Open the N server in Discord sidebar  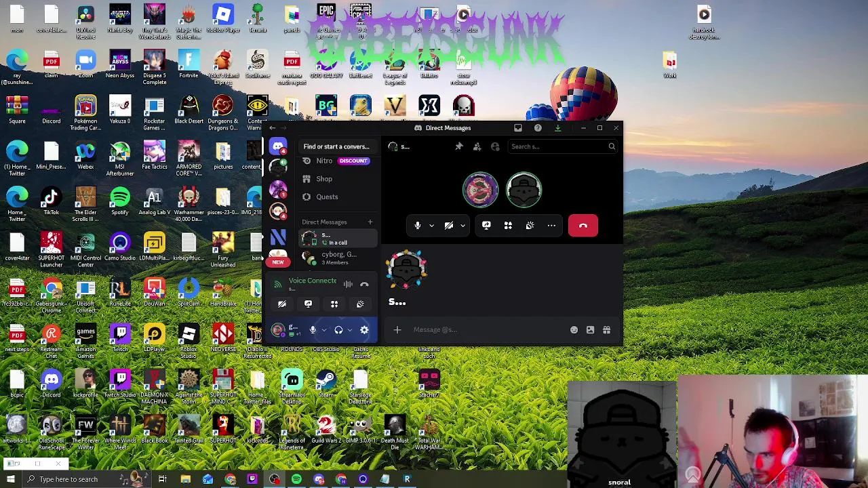point(278,236)
